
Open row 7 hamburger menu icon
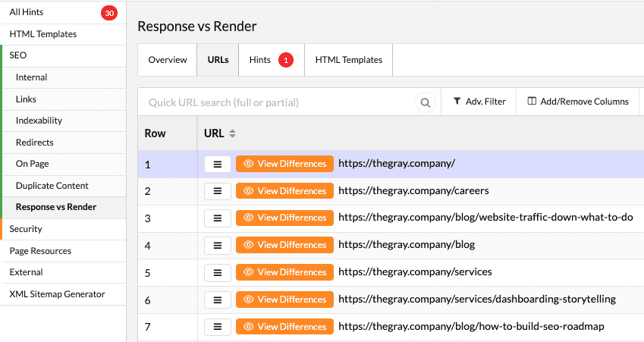click(x=218, y=327)
